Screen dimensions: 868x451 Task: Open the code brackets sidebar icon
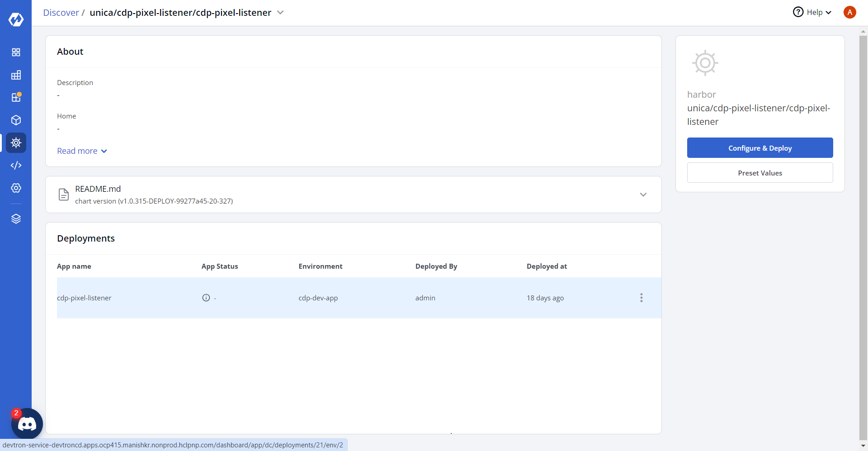(16, 166)
